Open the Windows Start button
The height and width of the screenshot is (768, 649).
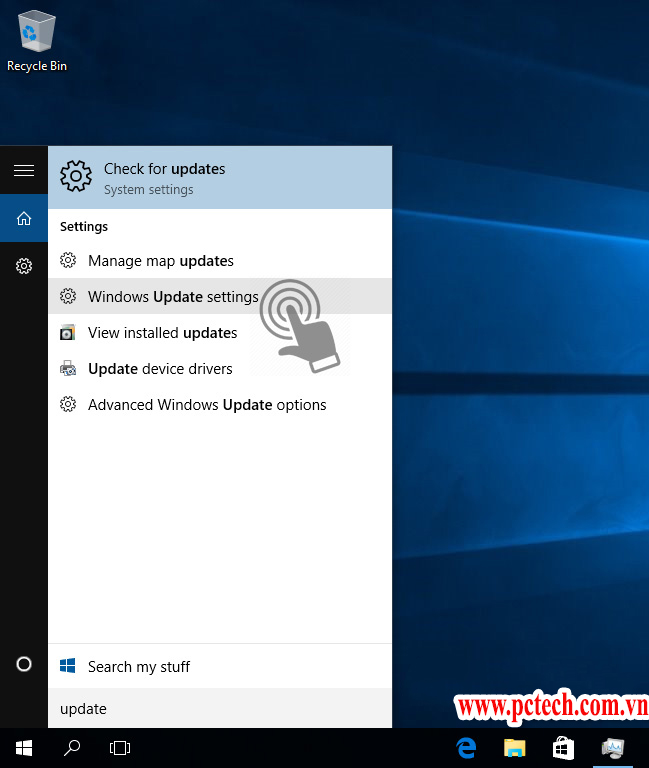pos(24,747)
